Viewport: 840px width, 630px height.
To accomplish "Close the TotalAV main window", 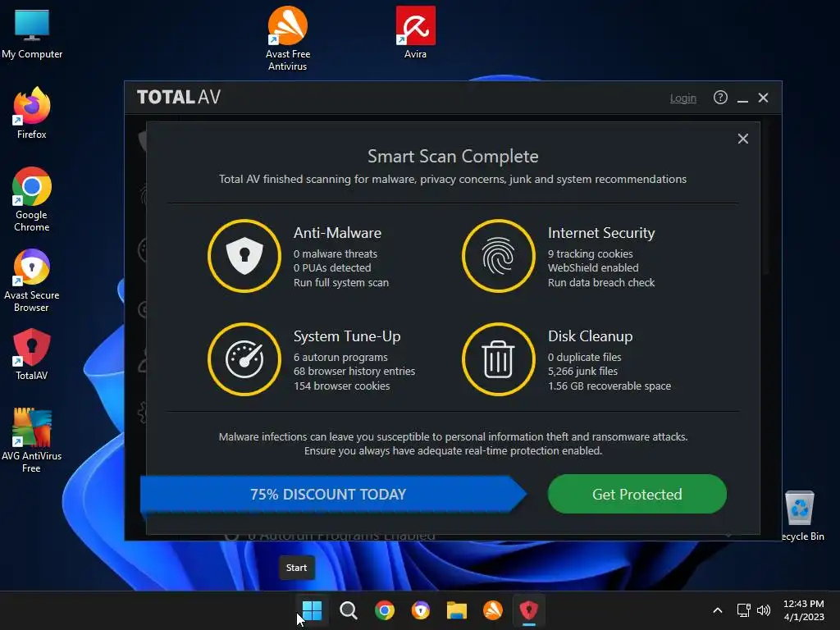I will pos(764,98).
